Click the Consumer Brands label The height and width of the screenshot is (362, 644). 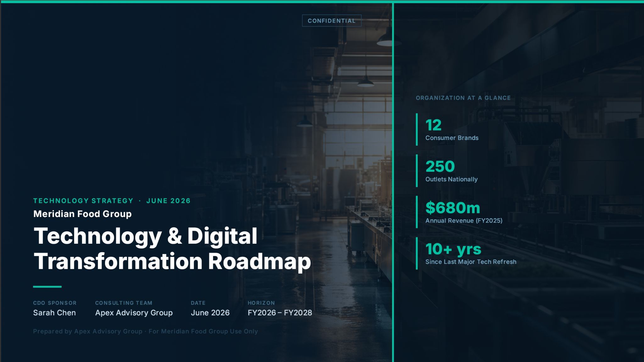click(452, 138)
